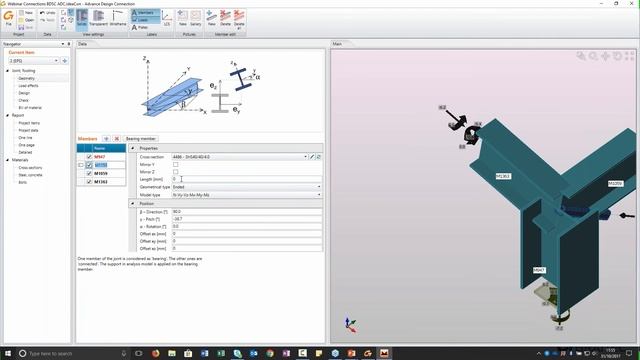Delete the selected member with red X
Viewport: 640px width, 360px height.
[116, 139]
